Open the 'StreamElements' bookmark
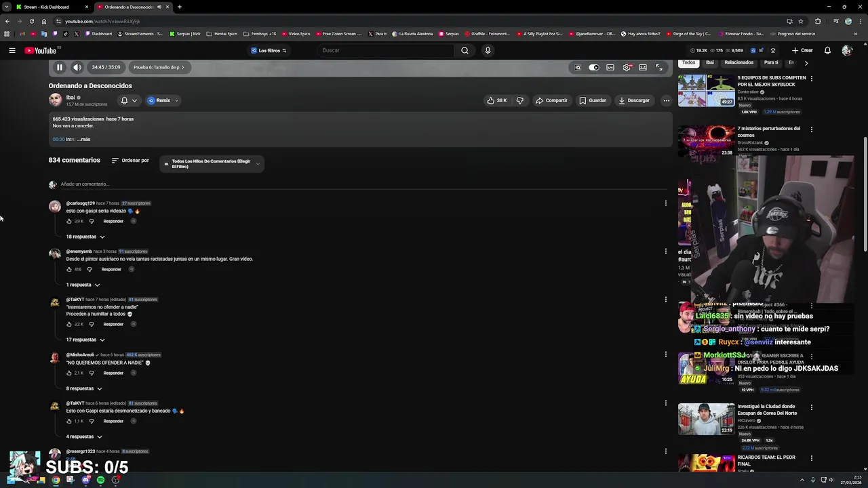This screenshot has width=868, height=488. coord(140,34)
